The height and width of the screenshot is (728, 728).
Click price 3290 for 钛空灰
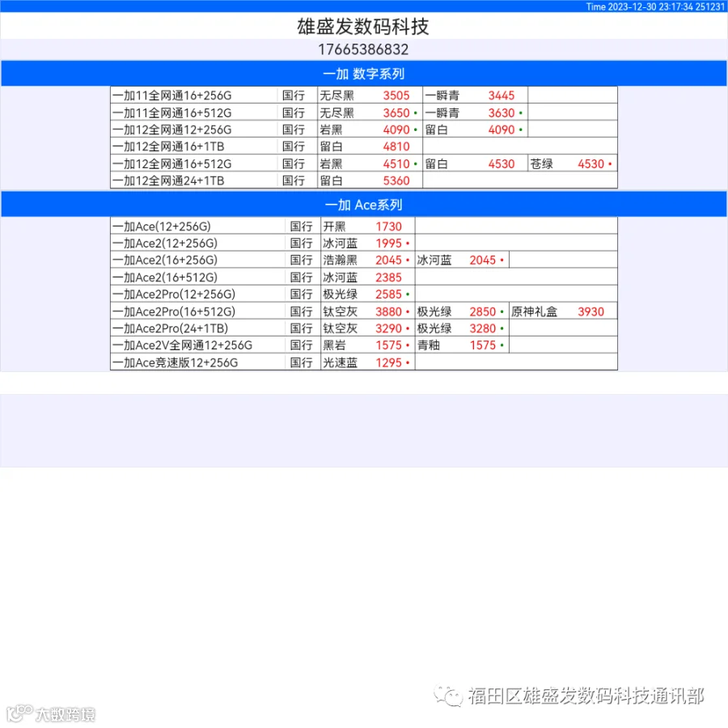tap(388, 328)
